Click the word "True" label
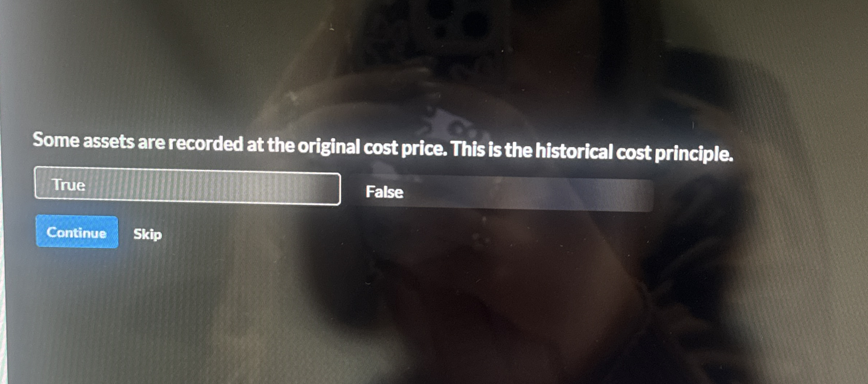The image size is (868, 384). pyautogui.click(x=68, y=185)
